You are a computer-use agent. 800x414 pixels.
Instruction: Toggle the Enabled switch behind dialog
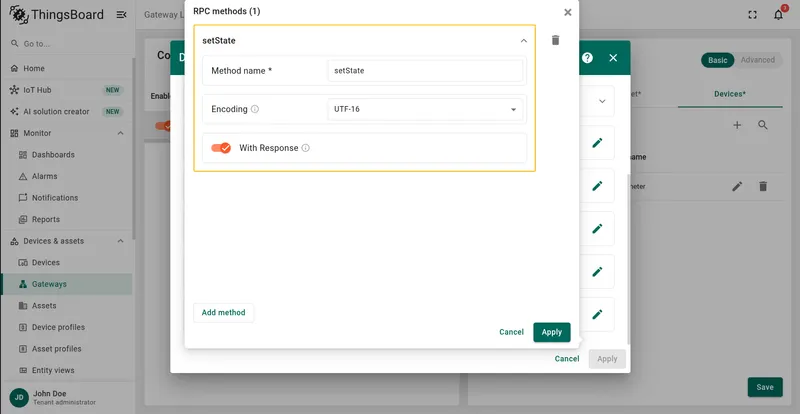163,126
